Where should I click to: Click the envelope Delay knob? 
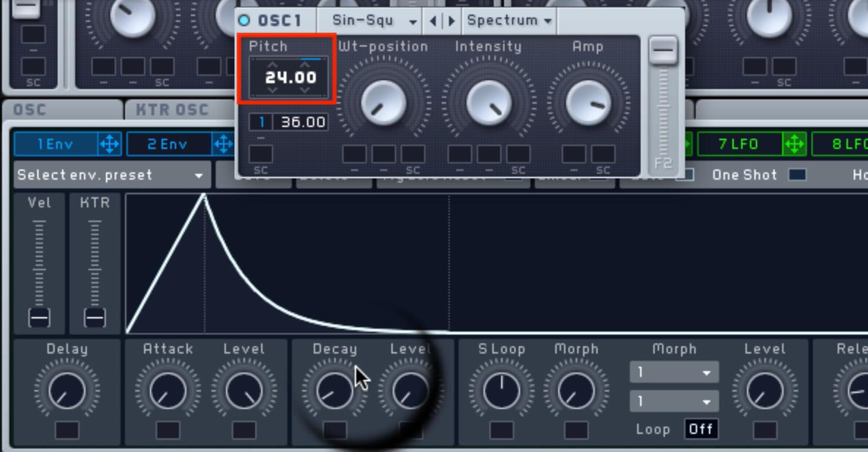tap(66, 391)
